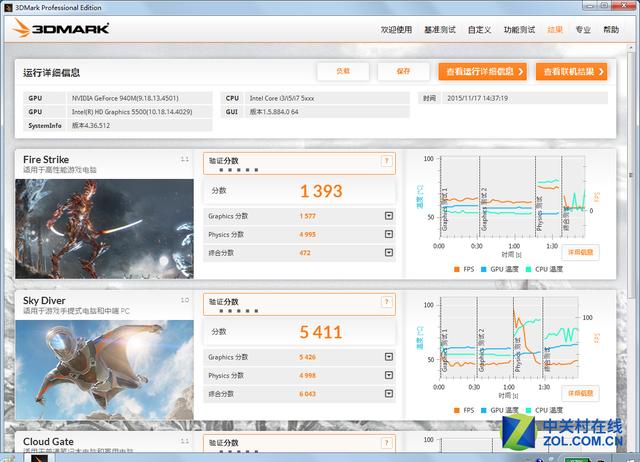
Task: Go to the 自定义 tab
Action: (x=480, y=30)
